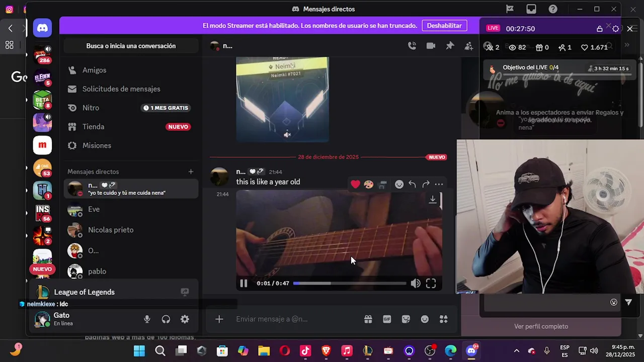
Task: Open the DM with Nicolas prieto
Action: click(131, 230)
